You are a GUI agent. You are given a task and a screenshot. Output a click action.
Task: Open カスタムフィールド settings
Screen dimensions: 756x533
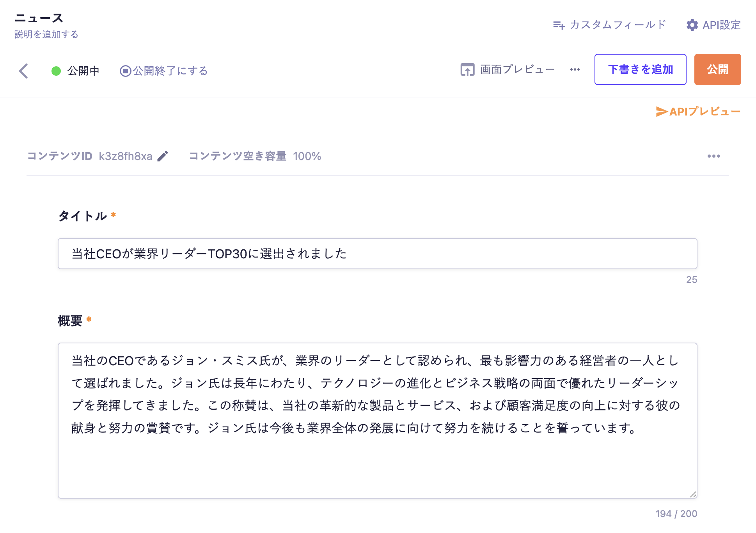coord(618,25)
